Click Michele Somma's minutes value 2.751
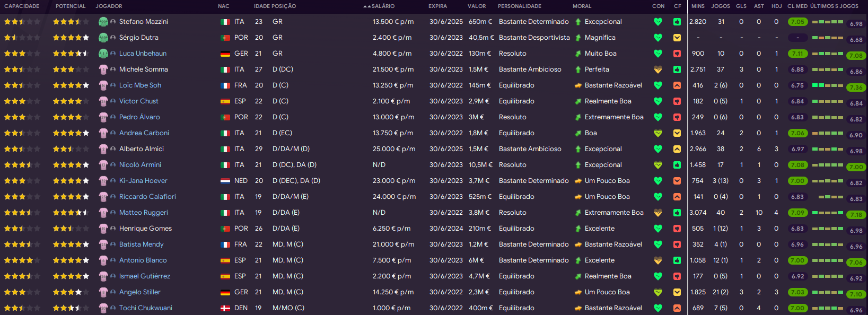 (x=698, y=69)
